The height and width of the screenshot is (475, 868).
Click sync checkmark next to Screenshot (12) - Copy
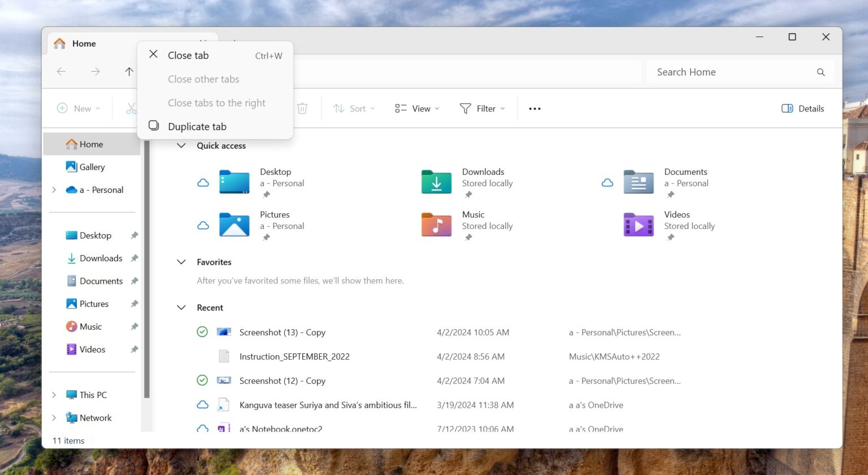pos(202,380)
